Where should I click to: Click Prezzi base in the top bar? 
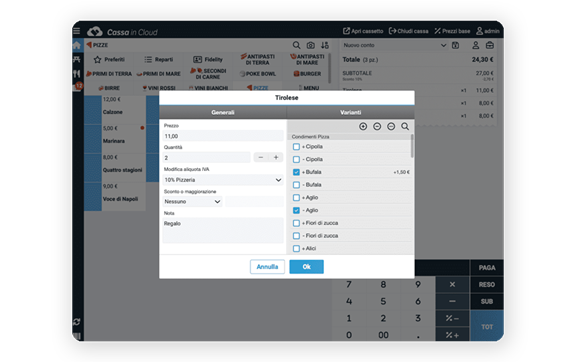[452, 31]
